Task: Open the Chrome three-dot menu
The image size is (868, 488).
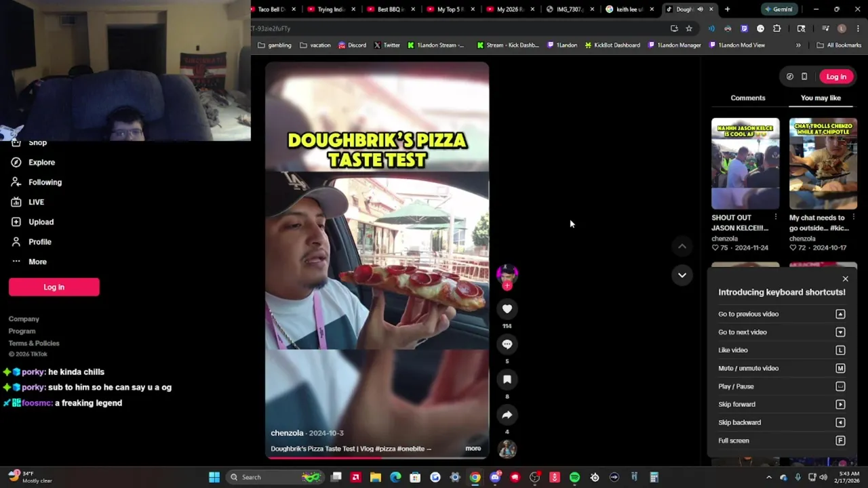Action: 858,28
